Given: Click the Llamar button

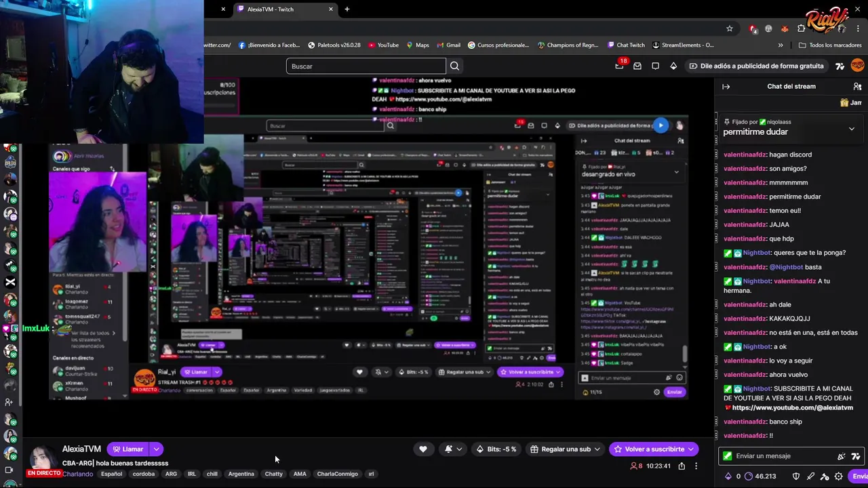Looking at the screenshot, I should (128, 449).
